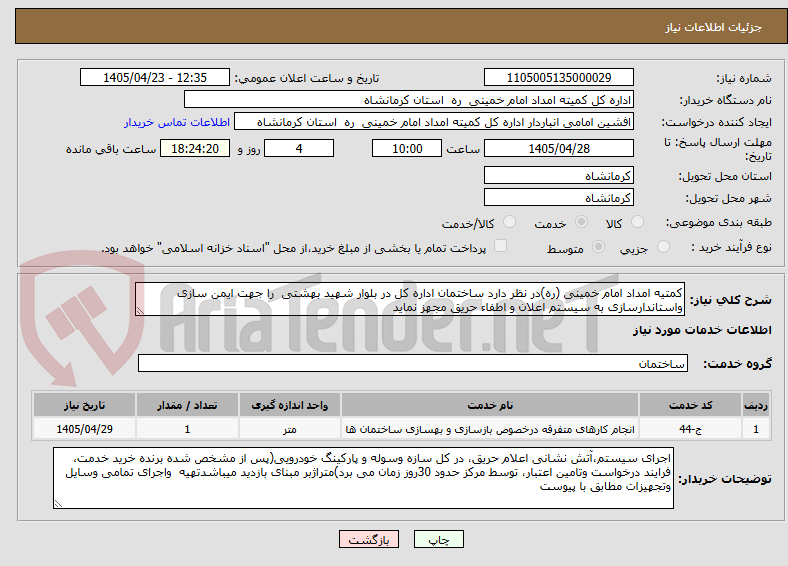Select the کالا radio button

(637, 222)
